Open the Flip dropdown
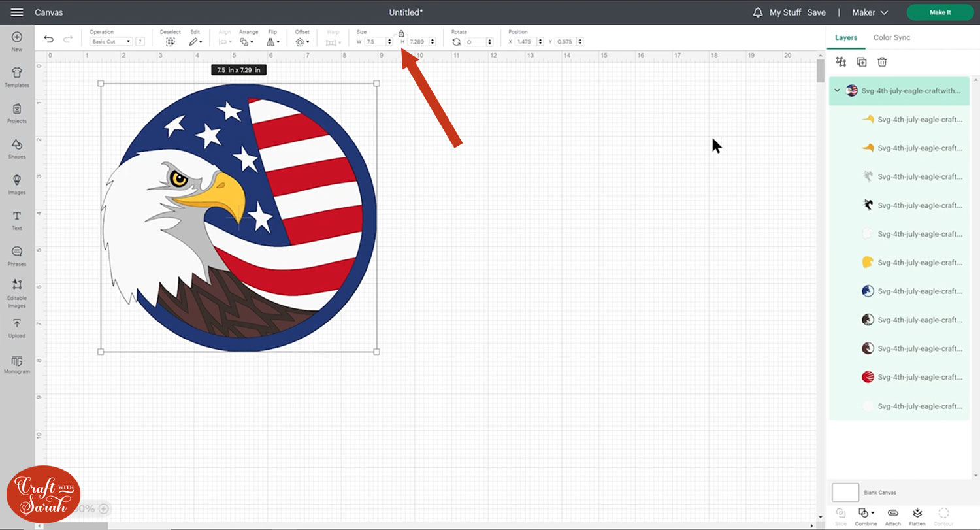This screenshot has height=530, width=980. click(x=273, y=41)
